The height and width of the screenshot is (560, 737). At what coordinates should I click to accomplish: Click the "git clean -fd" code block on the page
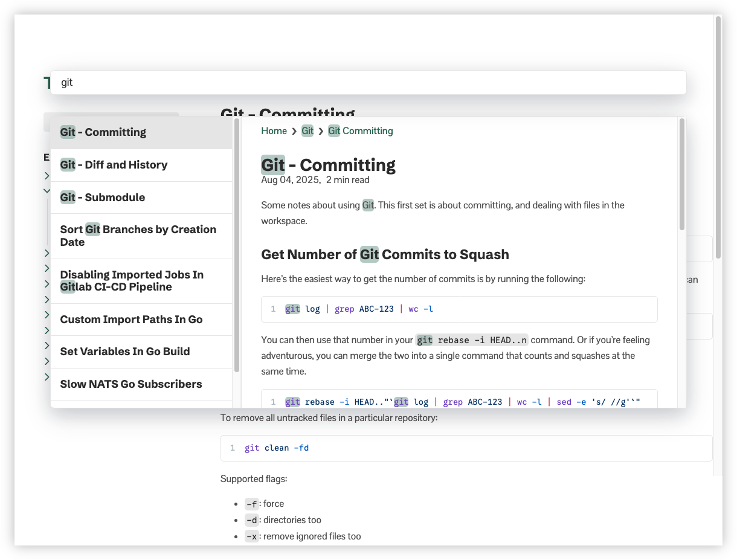pyautogui.click(x=466, y=448)
